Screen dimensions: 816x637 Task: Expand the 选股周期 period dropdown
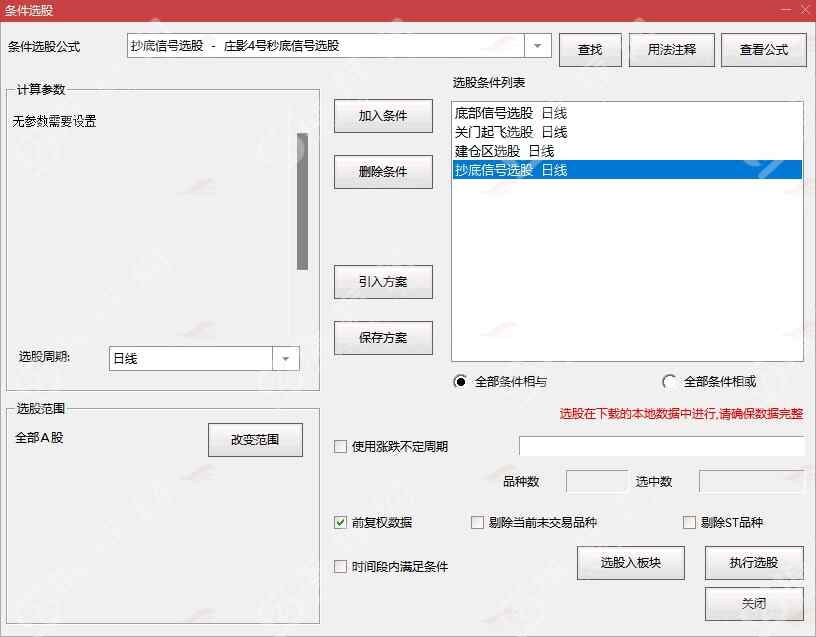point(286,358)
